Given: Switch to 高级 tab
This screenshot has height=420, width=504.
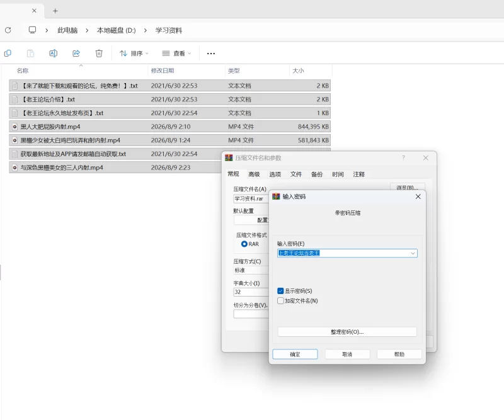Looking at the screenshot, I should coord(254,174).
